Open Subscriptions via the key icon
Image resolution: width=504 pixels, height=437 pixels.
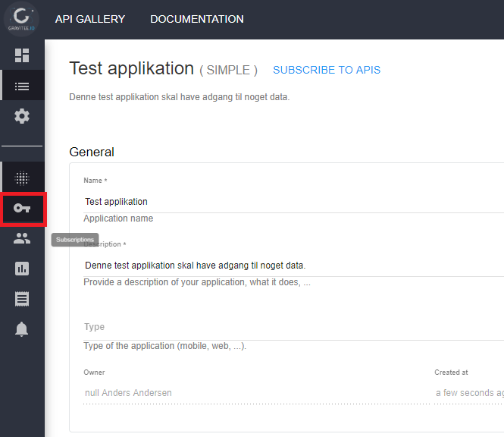point(23,209)
